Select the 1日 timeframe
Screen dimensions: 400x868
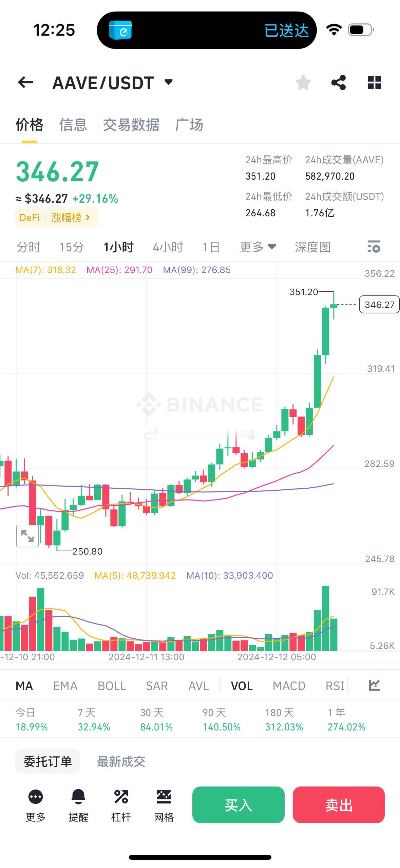pyautogui.click(x=211, y=247)
